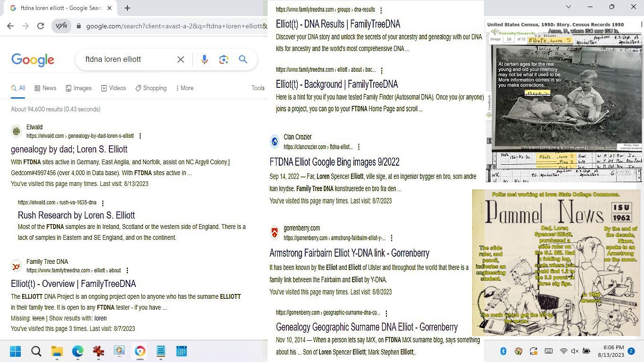Screen dimensions: 644x362
Task: Click into the Google search query field
Action: pos(127,59)
